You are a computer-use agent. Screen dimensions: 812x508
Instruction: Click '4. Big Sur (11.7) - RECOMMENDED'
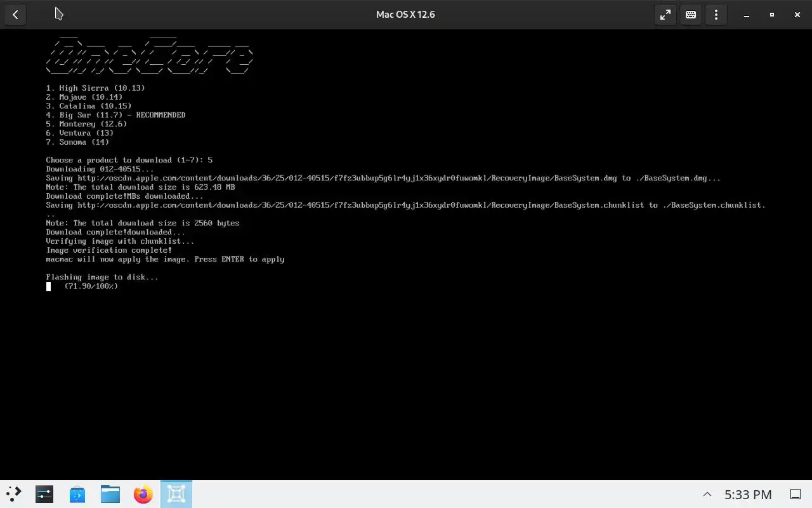point(115,115)
